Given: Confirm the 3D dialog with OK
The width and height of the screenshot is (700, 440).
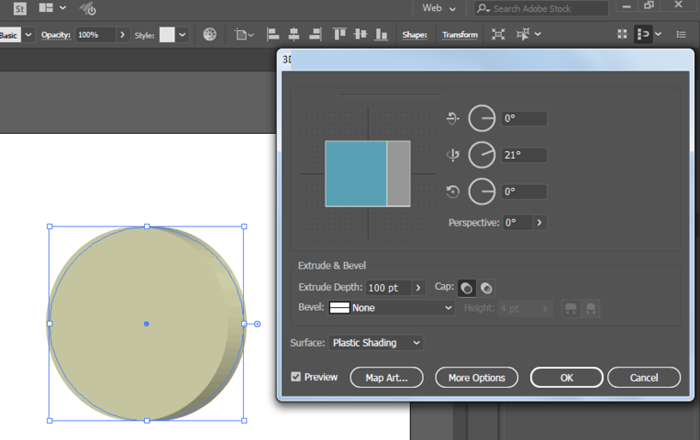Looking at the screenshot, I should 566,377.
